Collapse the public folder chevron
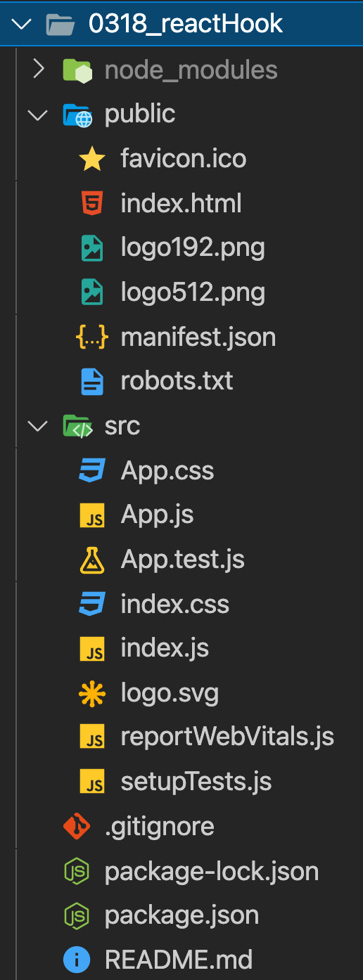 pyautogui.click(x=37, y=114)
